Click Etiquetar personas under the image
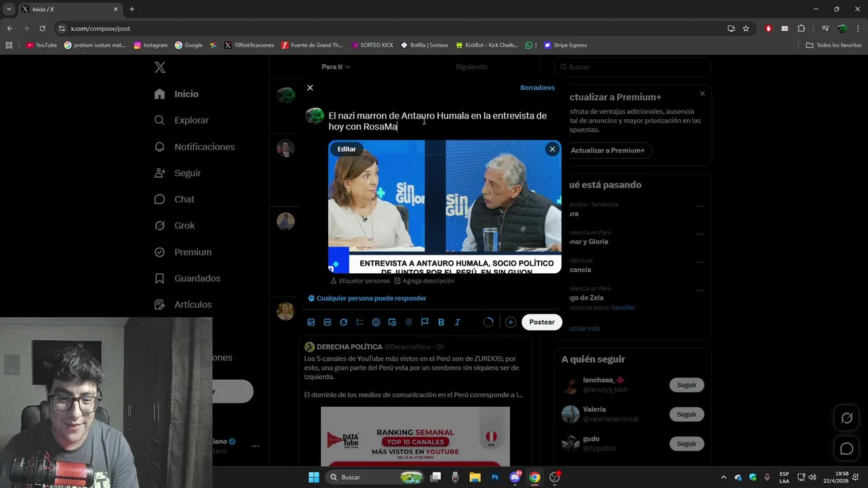868x488 pixels. tap(360, 281)
